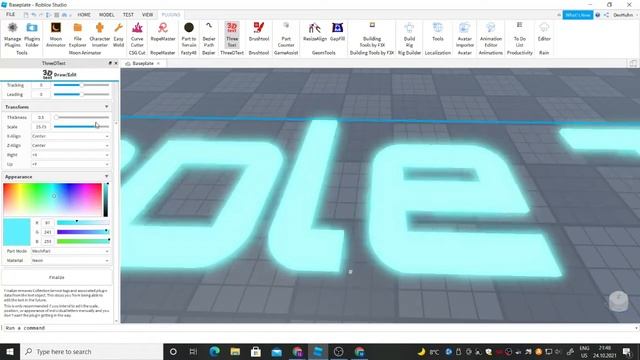Pop out the ThreeDText panel

[110, 63]
